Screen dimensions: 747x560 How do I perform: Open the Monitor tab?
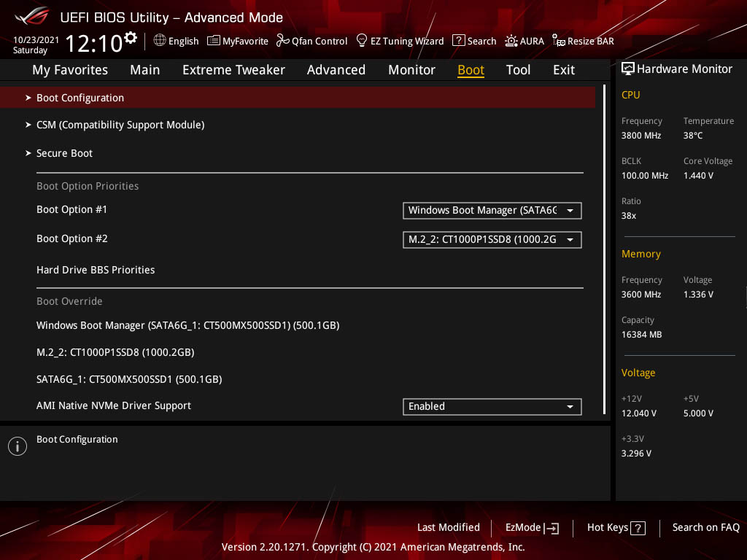(x=411, y=70)
